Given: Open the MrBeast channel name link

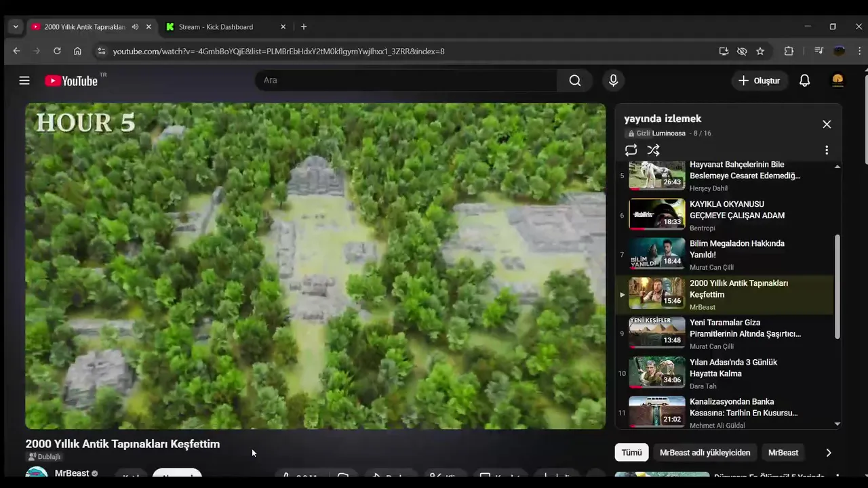Looking at the screenshot, I should click(72, 473).
